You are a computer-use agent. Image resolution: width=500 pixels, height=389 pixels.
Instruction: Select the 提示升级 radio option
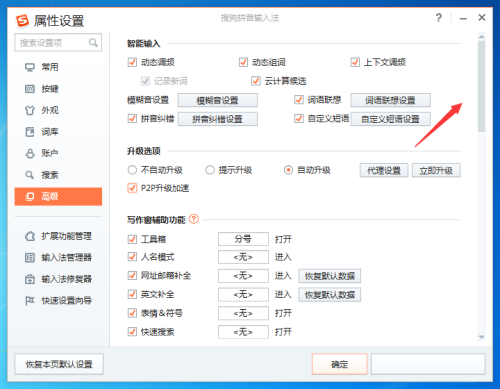pos(210,170)
